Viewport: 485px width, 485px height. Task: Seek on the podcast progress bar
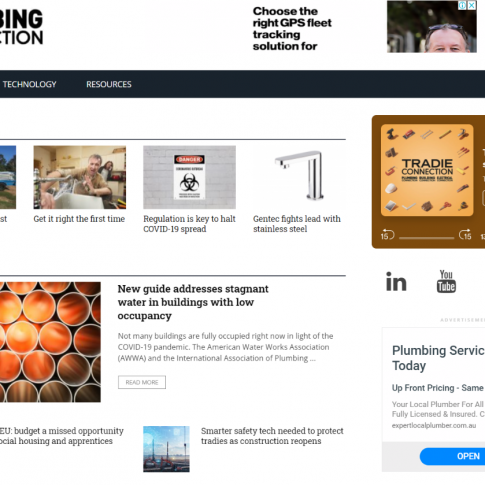(427, 238)
